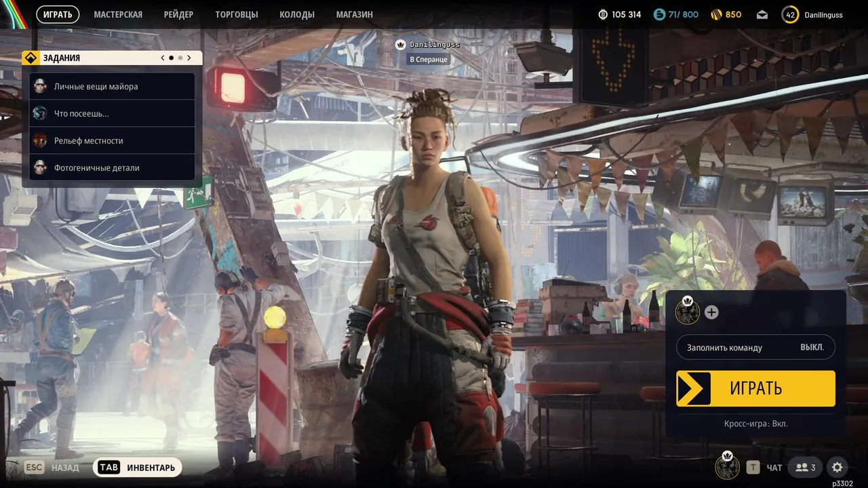Select the second quest page dot indicator
868x488 pixels.
tap(180, 58)
